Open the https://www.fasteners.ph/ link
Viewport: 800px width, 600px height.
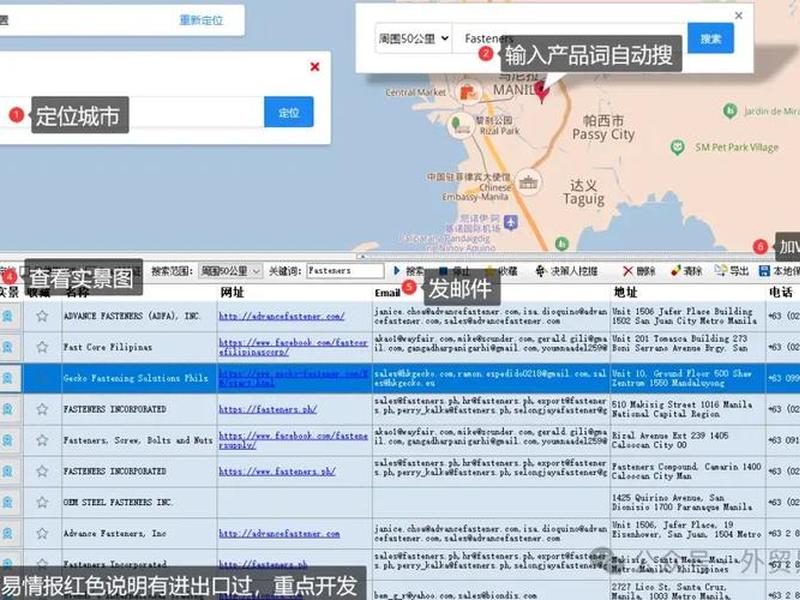(x=277, y=471)
